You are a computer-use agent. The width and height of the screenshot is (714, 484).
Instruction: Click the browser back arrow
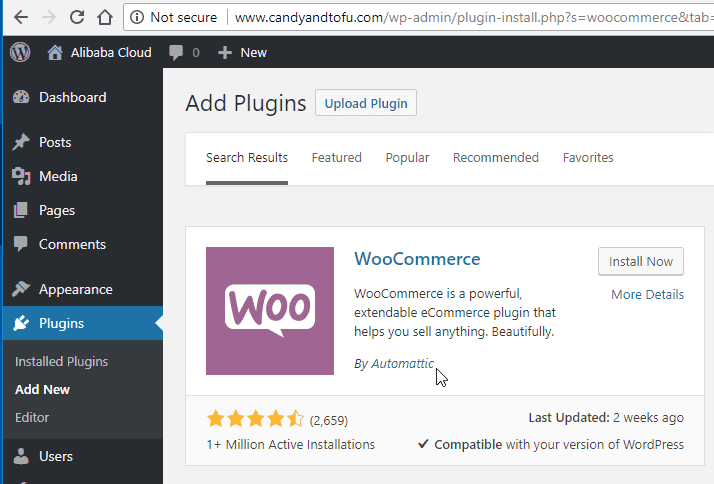tap(21, 17)
